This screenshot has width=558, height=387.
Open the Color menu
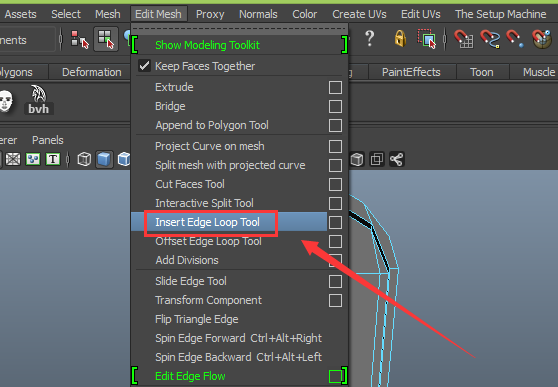[305, 14]
